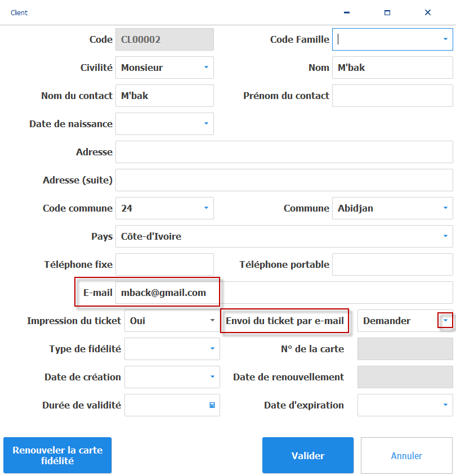This screenshot has width=456, height=476.
Task: Click the Prénom du contact field
Action: (392, 96)
